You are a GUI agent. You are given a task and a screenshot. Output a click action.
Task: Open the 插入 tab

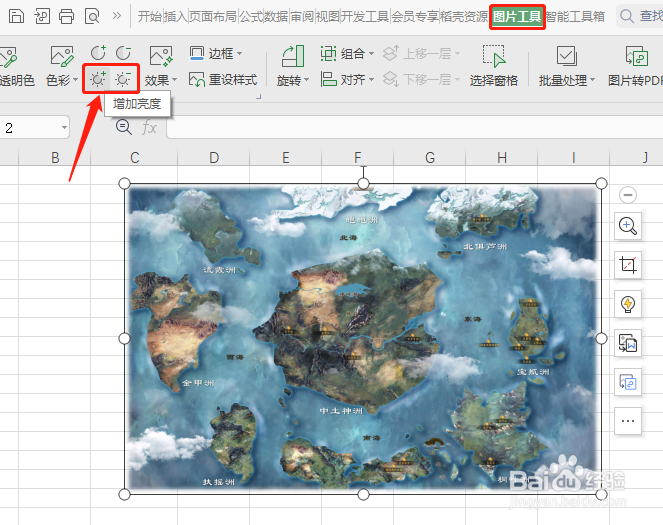(x=175, y=16)
